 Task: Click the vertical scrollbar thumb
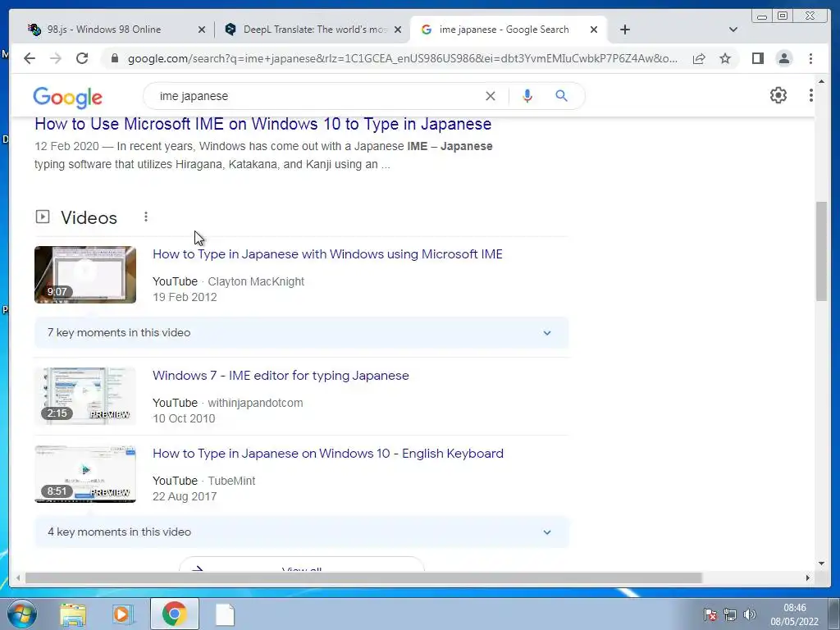click(821, 251)
